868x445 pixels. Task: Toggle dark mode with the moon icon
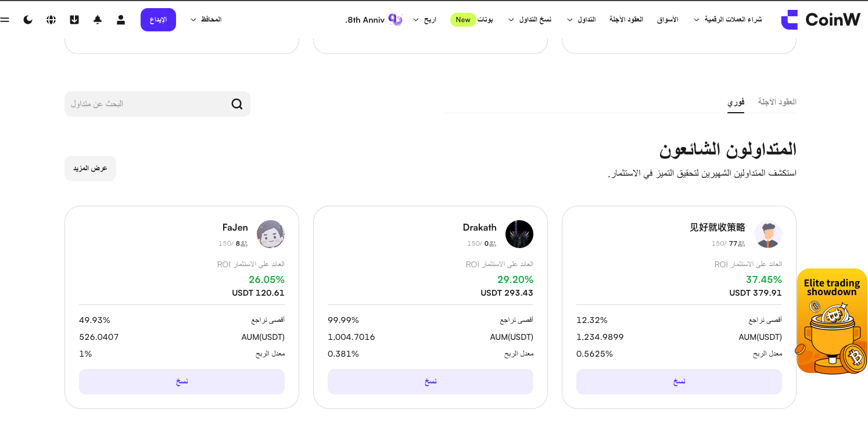tap(28, 20)
